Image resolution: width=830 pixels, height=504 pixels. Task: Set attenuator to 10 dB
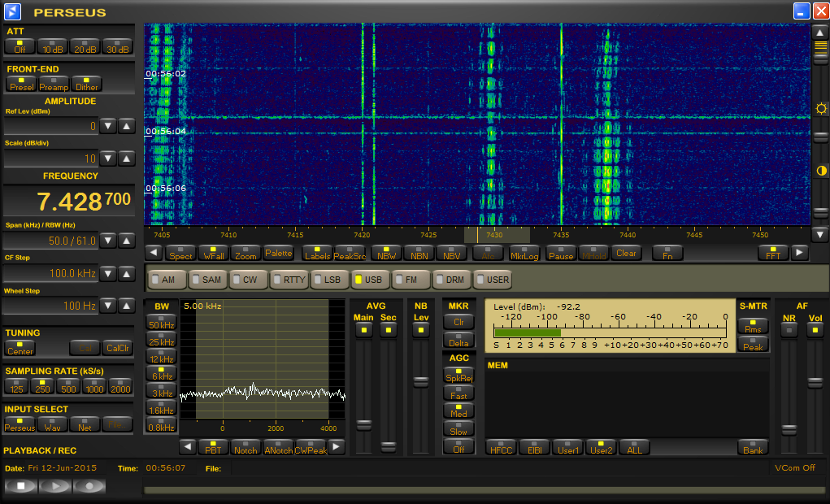[x=52, y=46]
